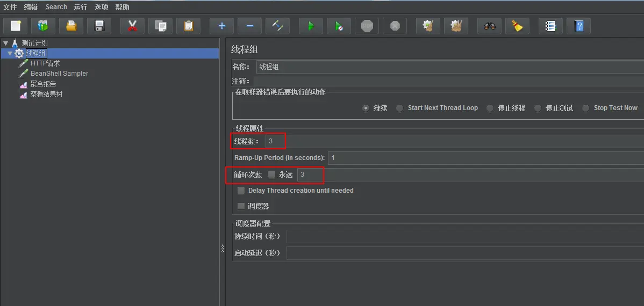This screenshot has width=644, height=306.
Task: Click the Shutdown threads icon
Action: [395, 26]
